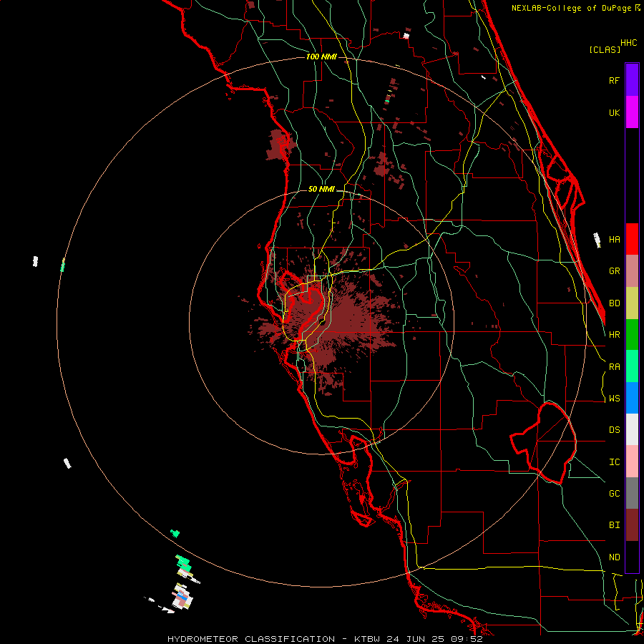Select the RA legend label
This screenshot has height=644, width=644.
614,367
